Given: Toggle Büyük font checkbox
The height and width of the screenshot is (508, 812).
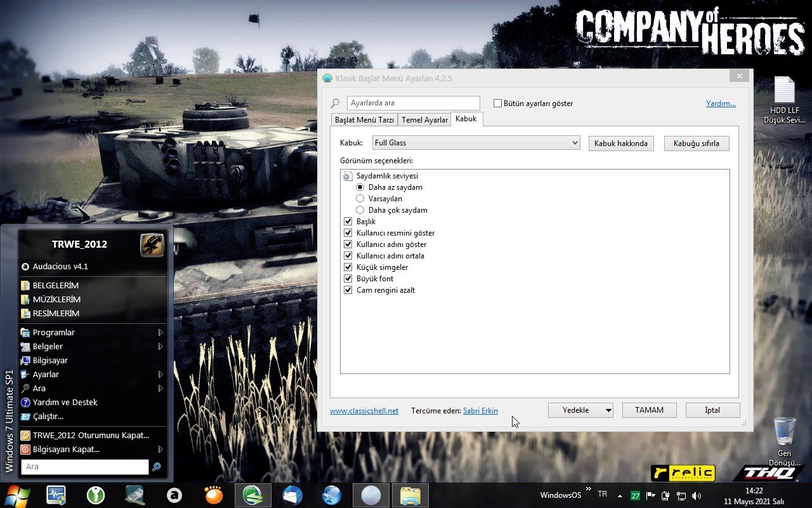Looking at the screenshot, I should 348,279.
